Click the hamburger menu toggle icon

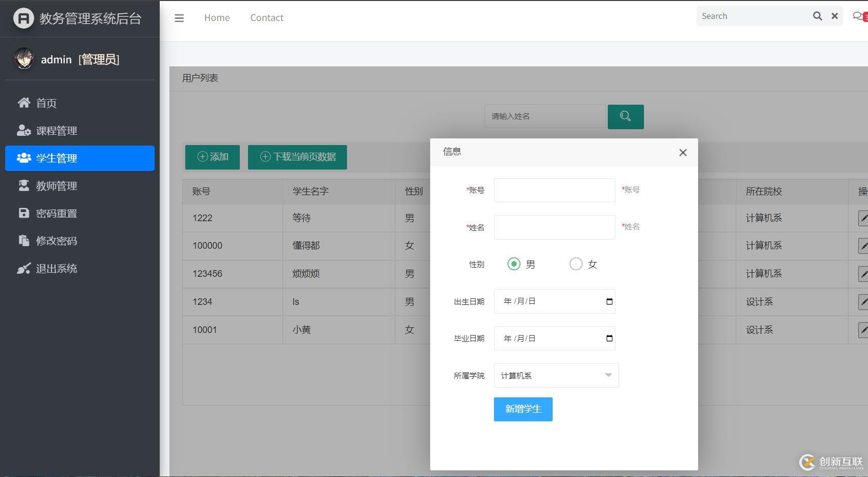pos(179,18)
